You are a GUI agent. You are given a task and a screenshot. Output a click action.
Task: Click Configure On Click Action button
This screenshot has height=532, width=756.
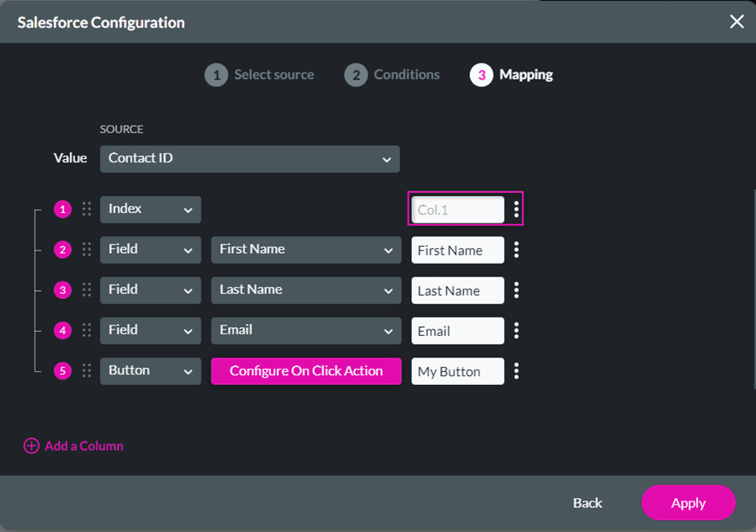point(306,370)
